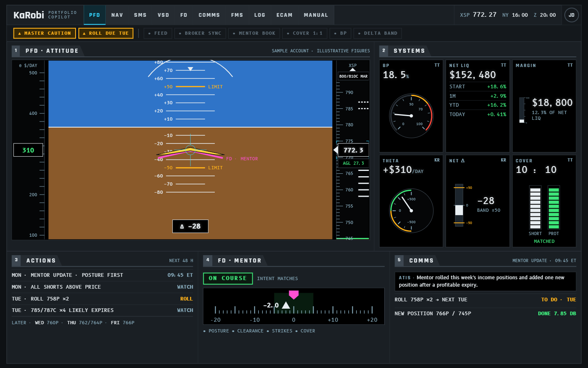Toggle the MENTOR BOOK indicator

coord(254,33)
